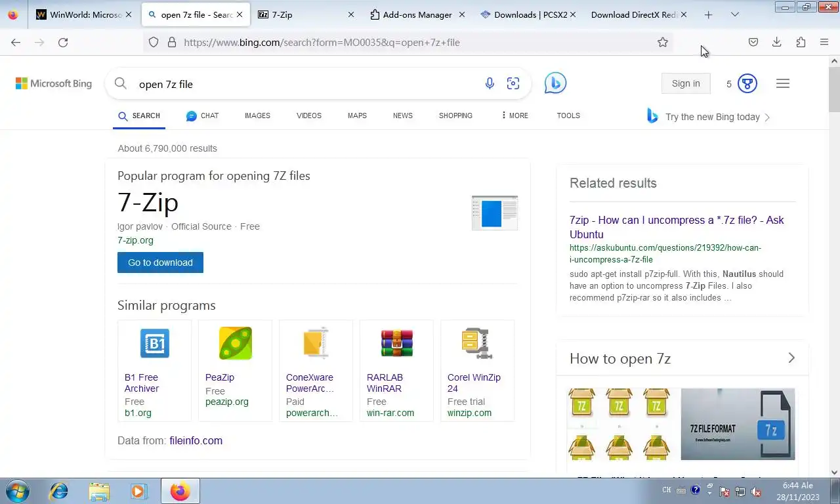The image size is (840, 504).
Task: Open the Ask Ubuntu uncompress 7z result
Action: pyautogui.click(x=677, y=227)
